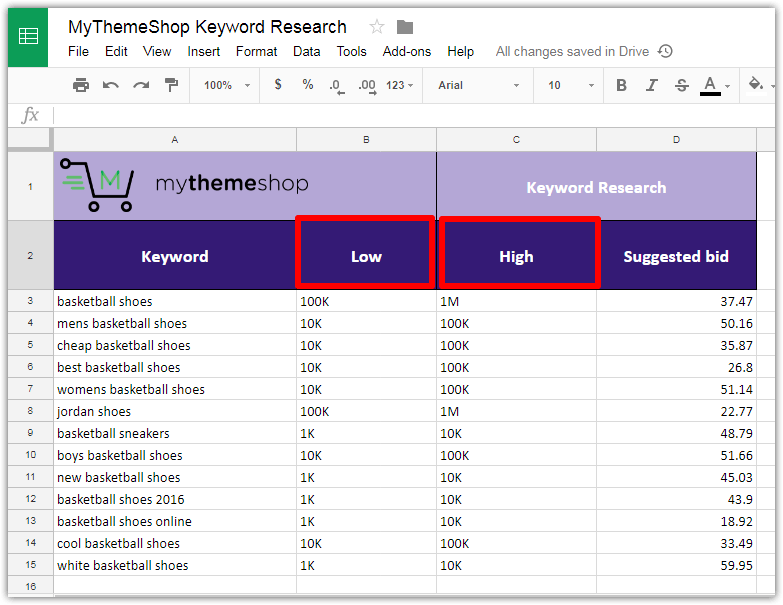Image resolution: width=783 pixels, height=605 pixels.
Task: Toggle strikethrough formatting
Action: pyautogui.click(x=682, y=85)
